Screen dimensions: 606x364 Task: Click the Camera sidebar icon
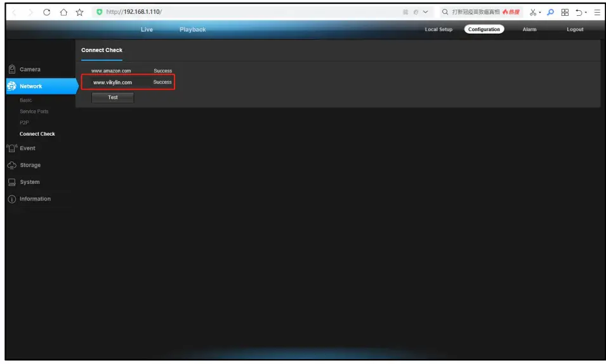(12, 69)
